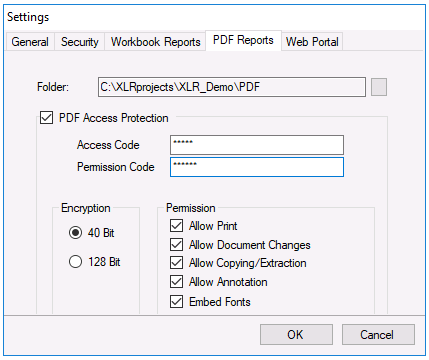Image resolution: width=429 pixels, height=360 pixels.
Task: Click the Folder path input field
Action: pos(232,87)
